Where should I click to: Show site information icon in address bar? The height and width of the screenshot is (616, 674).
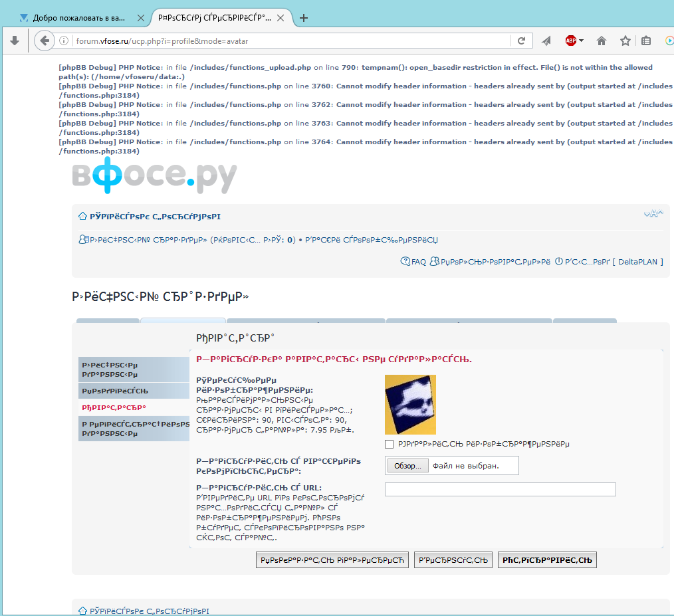tap(64, 41)
